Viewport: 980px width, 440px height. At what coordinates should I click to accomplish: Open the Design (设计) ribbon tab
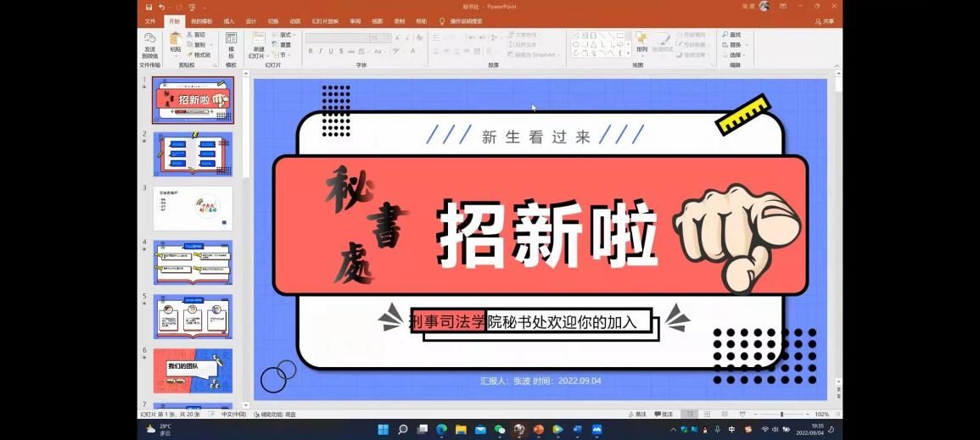point(251,21)
